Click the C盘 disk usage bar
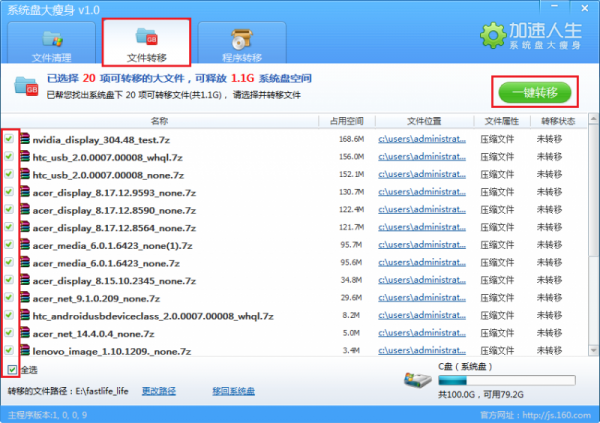Viewport: 600px width, 423px height. (507, 380)
